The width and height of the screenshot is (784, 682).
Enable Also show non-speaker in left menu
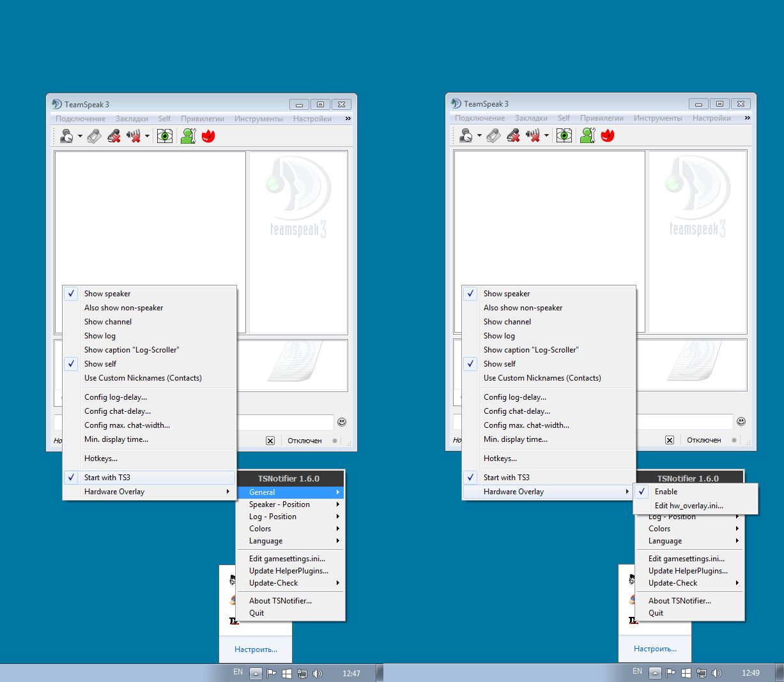pyautogui.click(x=150, y=308)
